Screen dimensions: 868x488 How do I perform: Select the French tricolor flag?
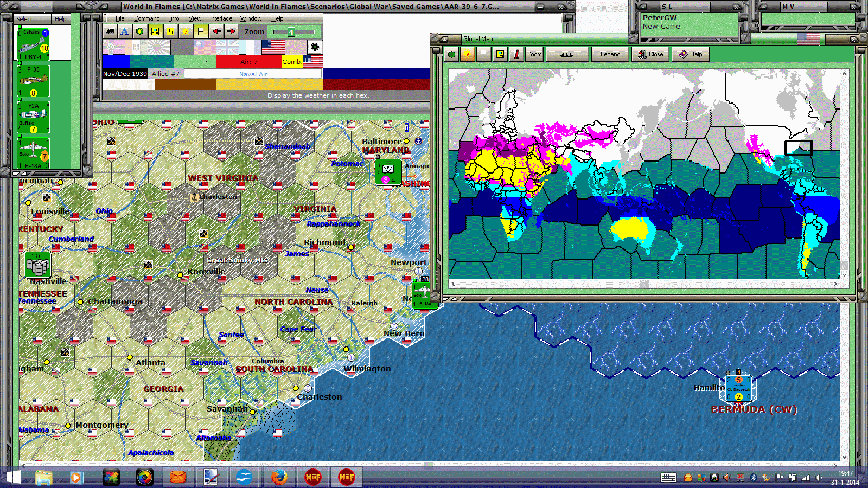(250, 47)
